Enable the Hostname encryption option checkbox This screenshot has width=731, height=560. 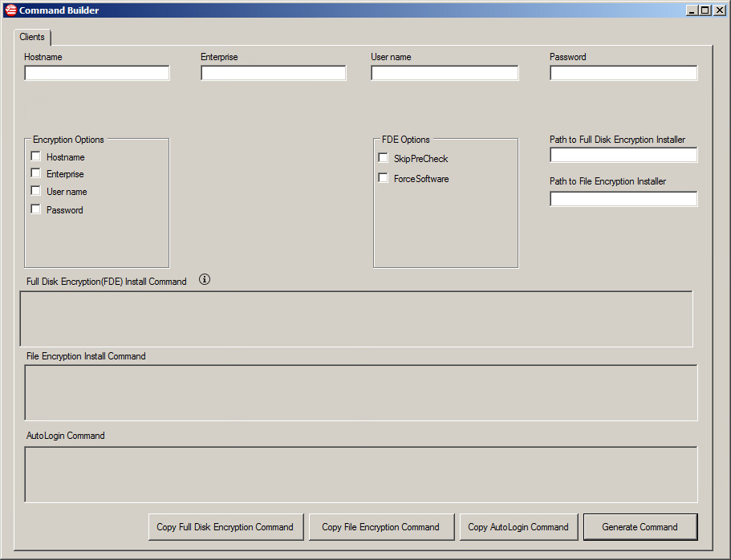[36, 156]
